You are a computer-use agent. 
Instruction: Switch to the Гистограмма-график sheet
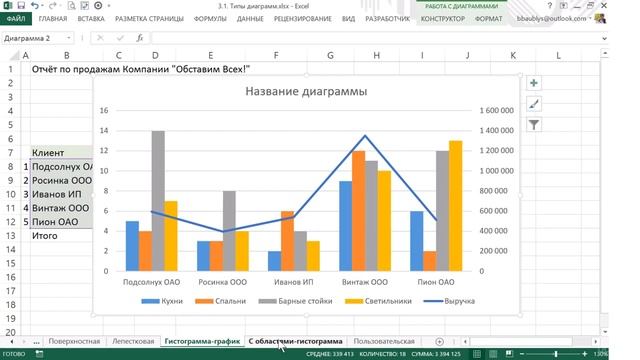coord(202,341)
